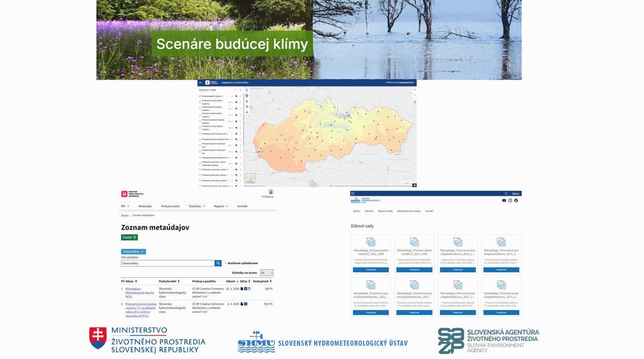Check the Priemerný počet letných dní layer
Screen dimensions: 644x359
pyautogui.click(x=200, y=134)
